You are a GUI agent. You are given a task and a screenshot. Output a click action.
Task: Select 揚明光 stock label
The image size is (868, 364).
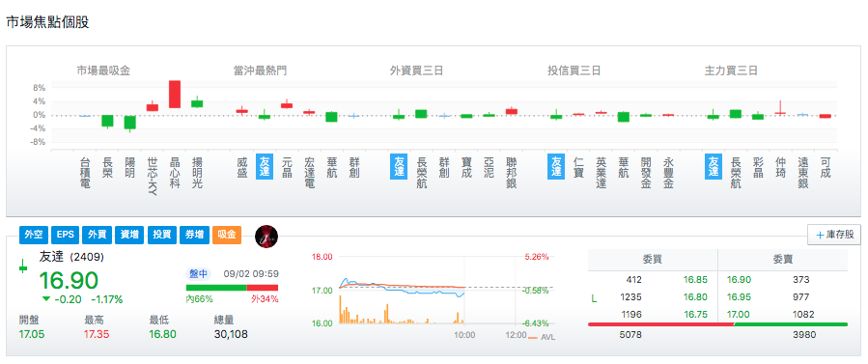(197, 172)
